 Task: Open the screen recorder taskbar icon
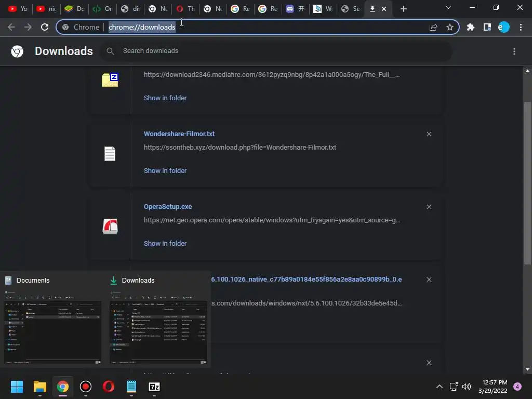pos(86,387)
